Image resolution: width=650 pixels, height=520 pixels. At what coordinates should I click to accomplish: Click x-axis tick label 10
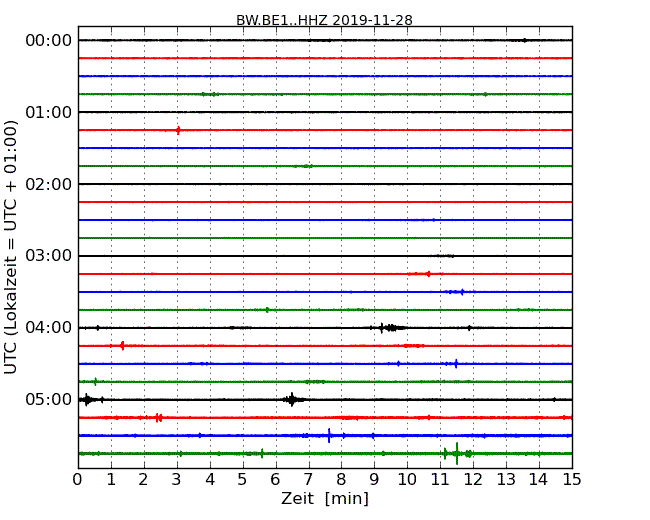coord(407,480)
